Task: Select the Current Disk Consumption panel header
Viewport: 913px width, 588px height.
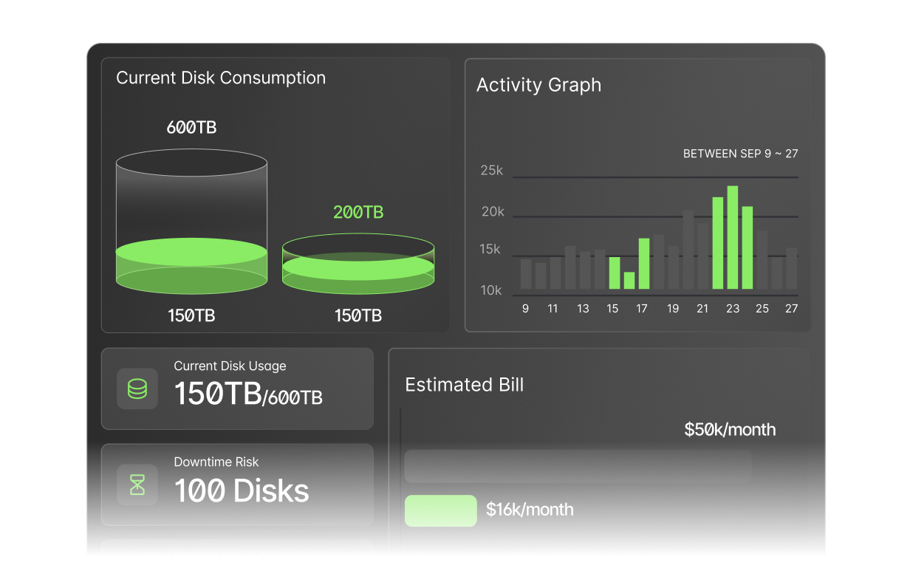Action: 220,78
